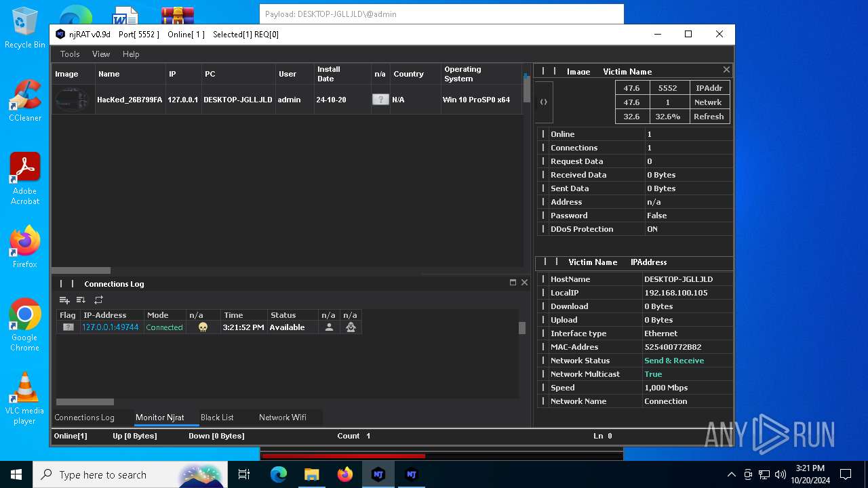Screen dimensions: 868x488
Task: Click the network icon in the system tray
Action: 764,474
